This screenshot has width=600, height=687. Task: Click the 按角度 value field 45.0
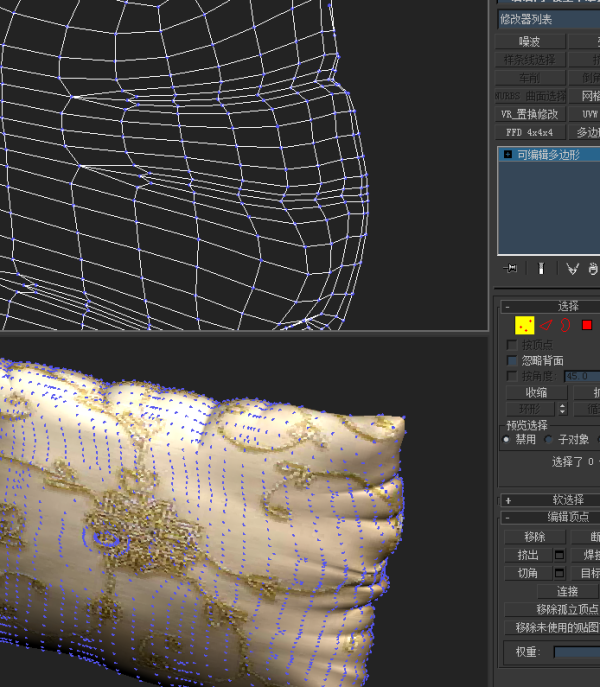click(x=582, y=376)
